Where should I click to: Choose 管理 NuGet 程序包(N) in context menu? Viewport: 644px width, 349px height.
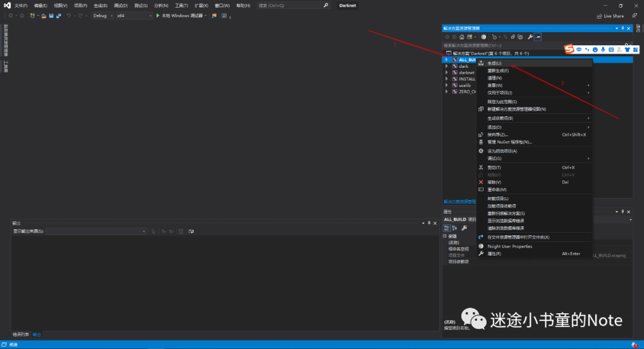(534, 142)
